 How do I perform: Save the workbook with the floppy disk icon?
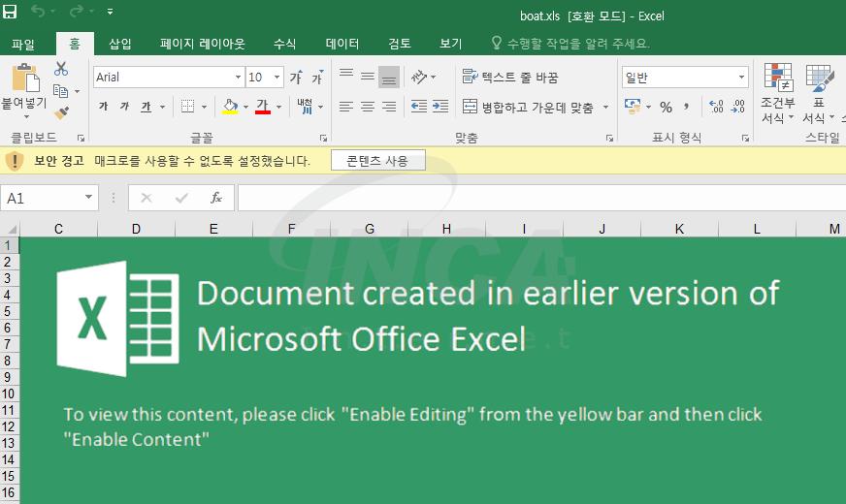10,12
